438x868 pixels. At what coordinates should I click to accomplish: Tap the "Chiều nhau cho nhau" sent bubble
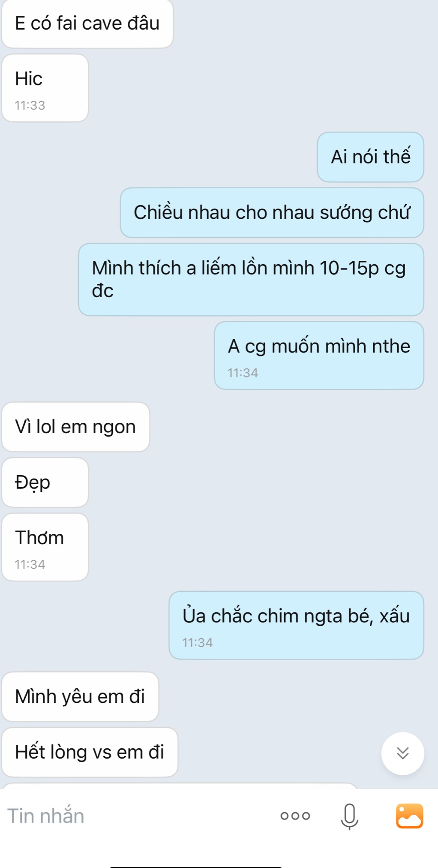(272, 213)
